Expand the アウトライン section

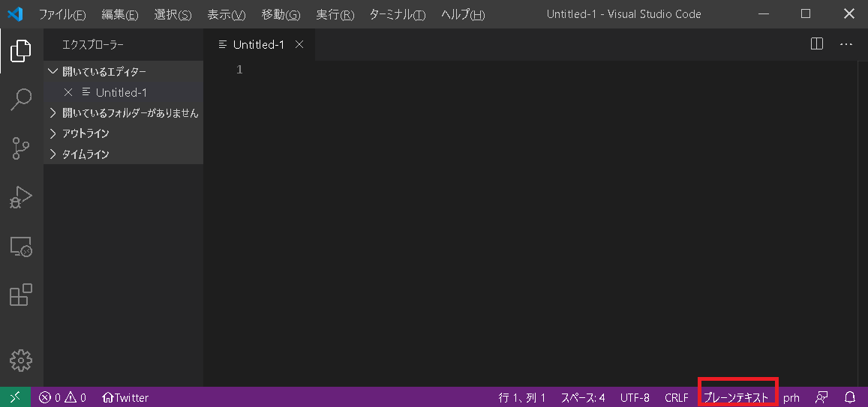(124, 133)
